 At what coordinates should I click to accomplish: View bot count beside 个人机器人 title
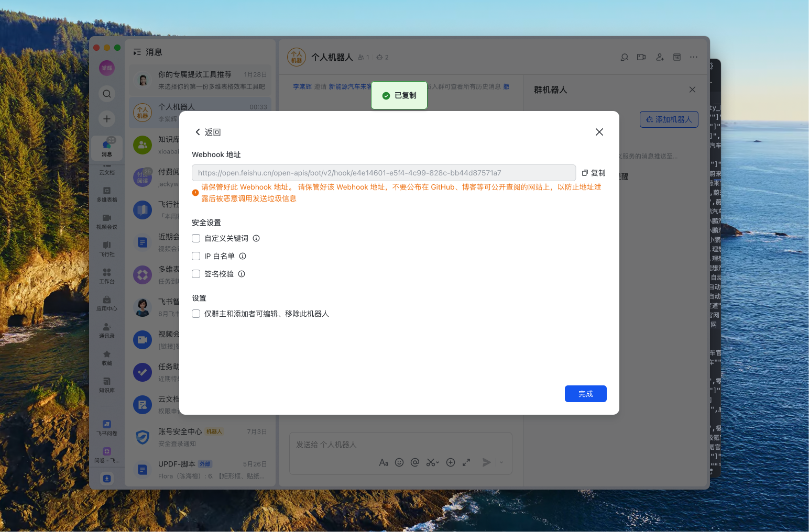click(x=382, y=57)
